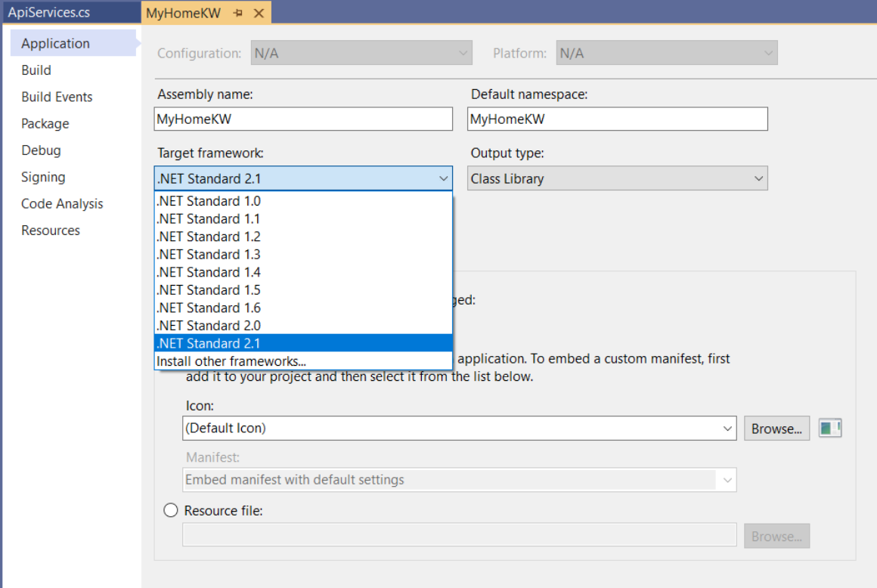Choose .NET Standard 1.2 from list
This screenshot has height=588, width=877.
pos(303,237)
